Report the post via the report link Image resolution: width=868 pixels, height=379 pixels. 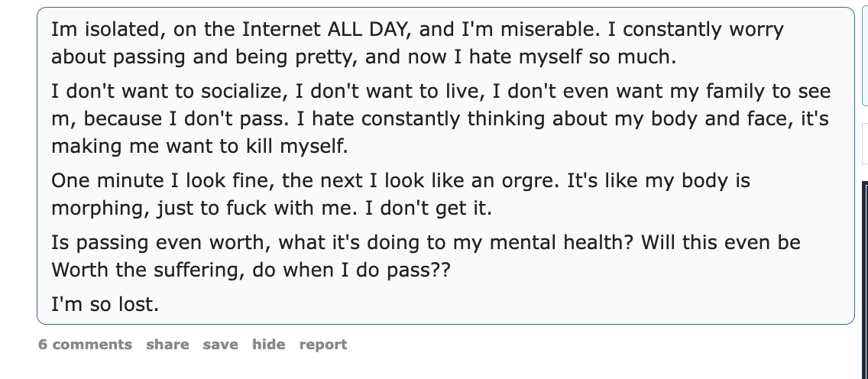[x=323, y=344]
